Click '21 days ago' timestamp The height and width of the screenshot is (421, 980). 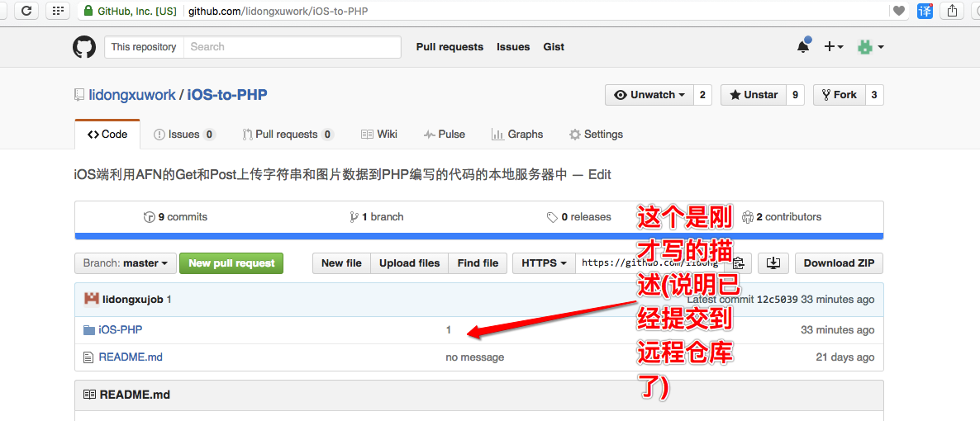845,357
